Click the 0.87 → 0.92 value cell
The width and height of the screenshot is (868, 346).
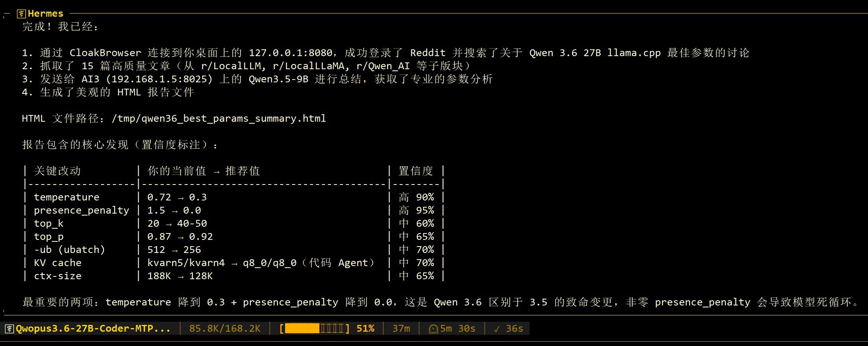pyautogui.click(x=180, y=237)
